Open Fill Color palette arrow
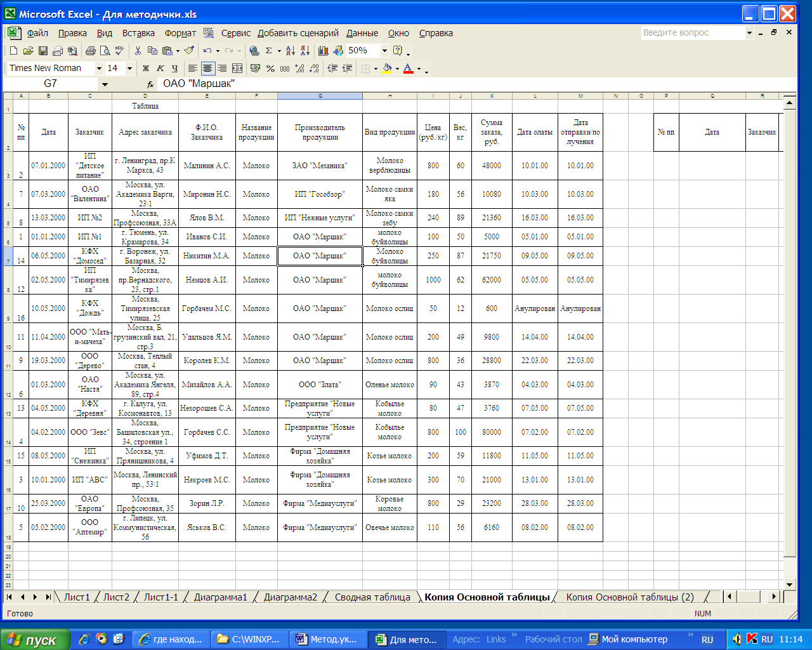The image size is (812, 650). (397, 68)
